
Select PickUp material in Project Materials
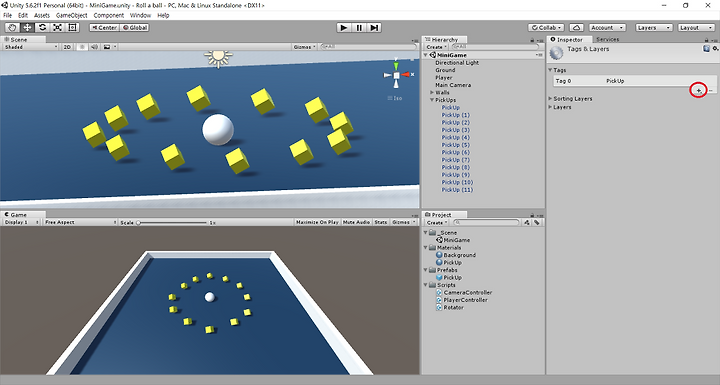[x=449, y=262]
